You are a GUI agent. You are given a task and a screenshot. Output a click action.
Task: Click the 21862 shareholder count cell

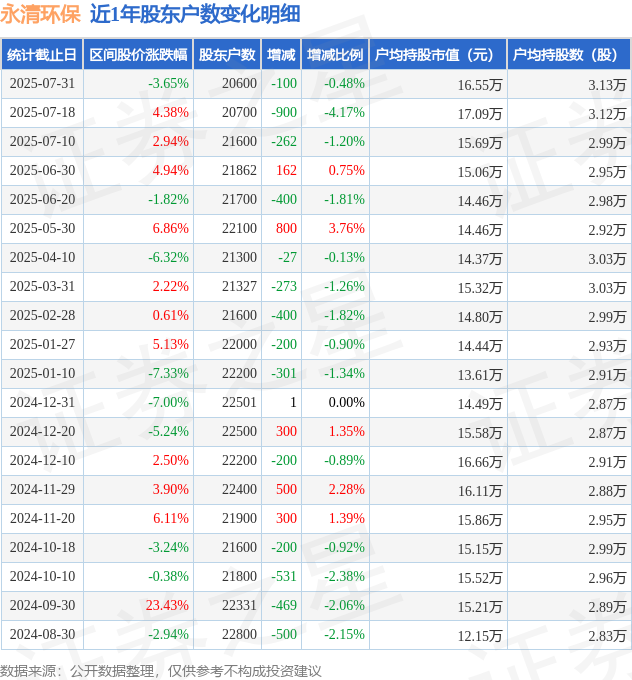(239, 171)
